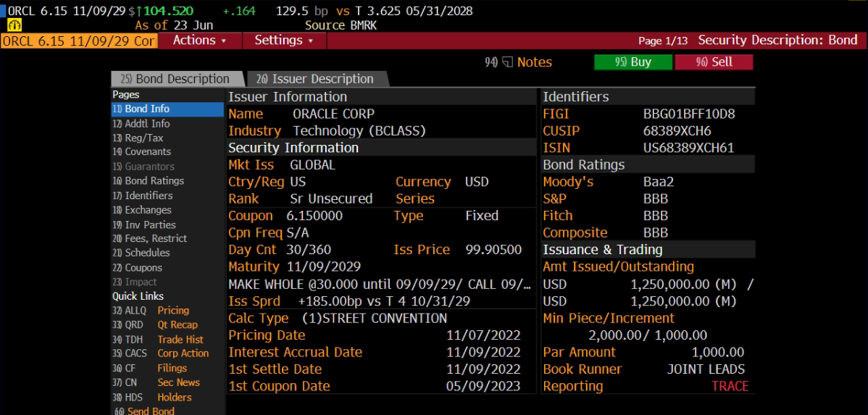Click the yellow alert icon under ORCL ticker

pos(13,25)
